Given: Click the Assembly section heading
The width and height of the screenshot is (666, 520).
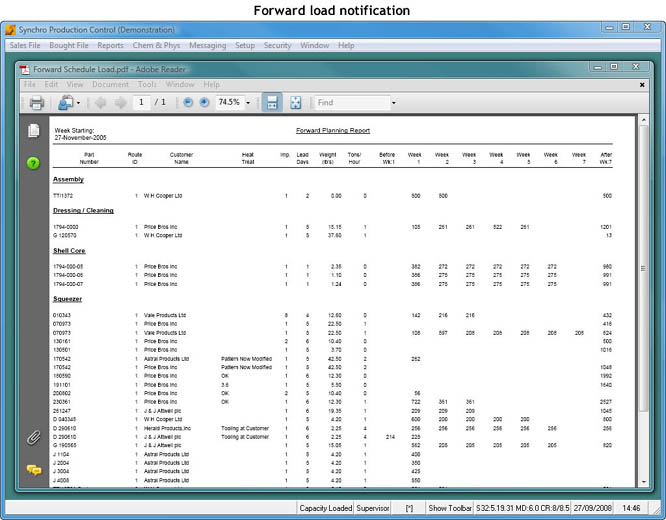Looking at the screenshot, I should point(68,179).
